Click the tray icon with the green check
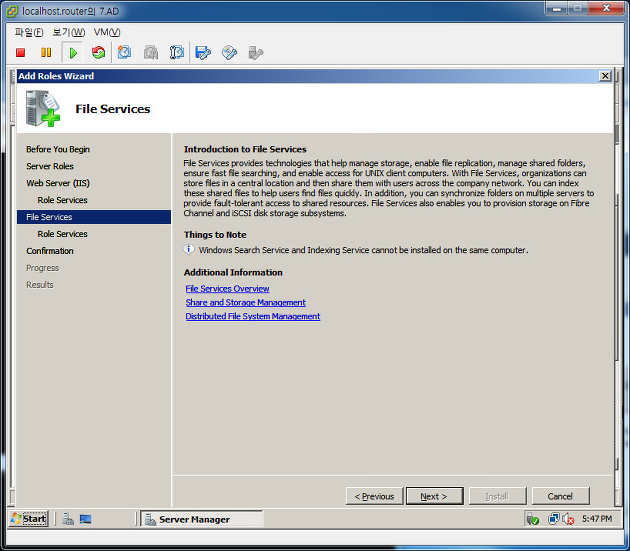 pyautogui.click(x=532, y=519)
